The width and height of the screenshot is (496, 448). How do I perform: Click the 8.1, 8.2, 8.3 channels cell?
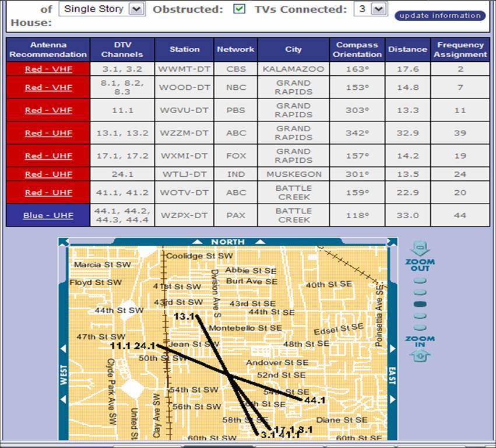(122, 87)
